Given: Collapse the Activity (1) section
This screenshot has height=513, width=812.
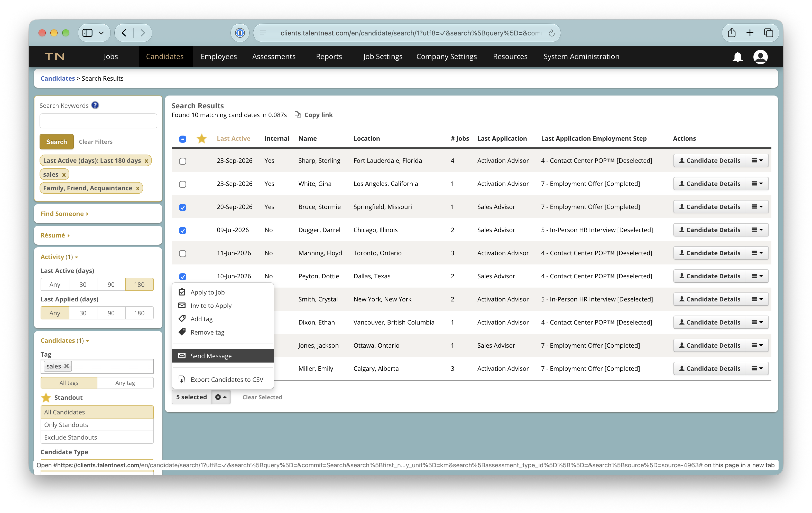Looking at the screenshot, I should point(59,257).
